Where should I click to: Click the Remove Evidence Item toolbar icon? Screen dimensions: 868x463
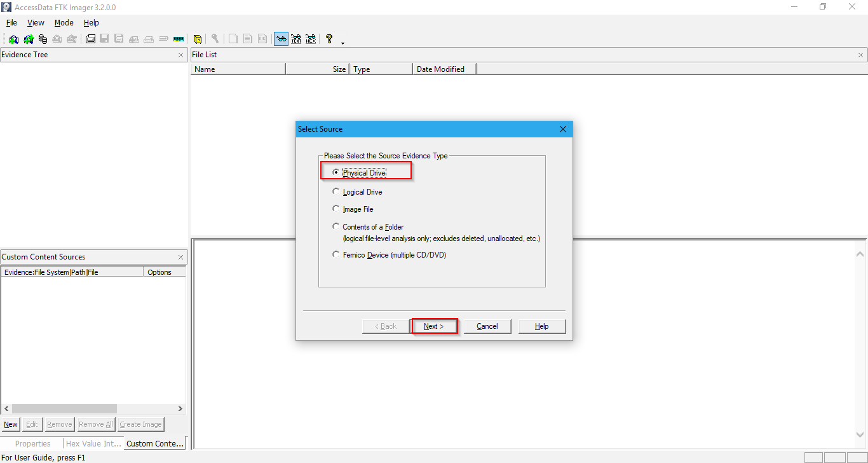(x=57, y=39)
